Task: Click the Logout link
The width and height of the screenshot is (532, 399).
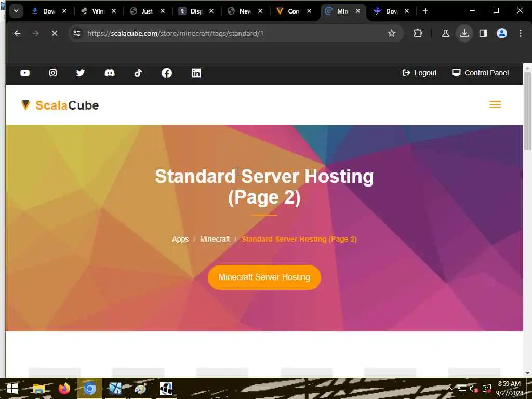Action: (419, 73)
